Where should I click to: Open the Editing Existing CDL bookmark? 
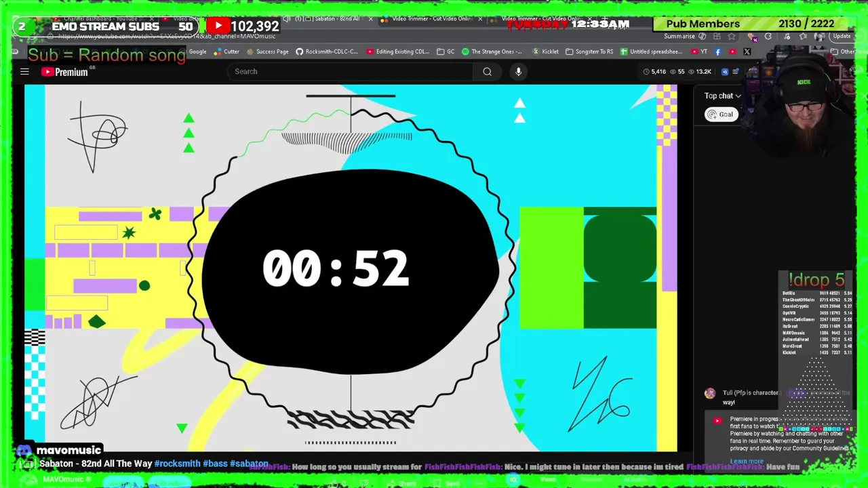[x=397, y=52]
